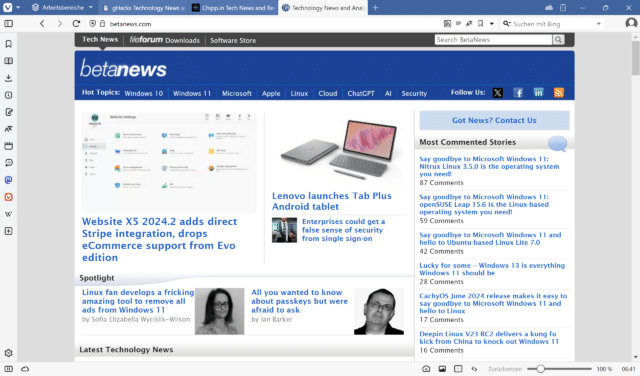
Task: Open Vivaldi settings gear
Action: [8, 353]
